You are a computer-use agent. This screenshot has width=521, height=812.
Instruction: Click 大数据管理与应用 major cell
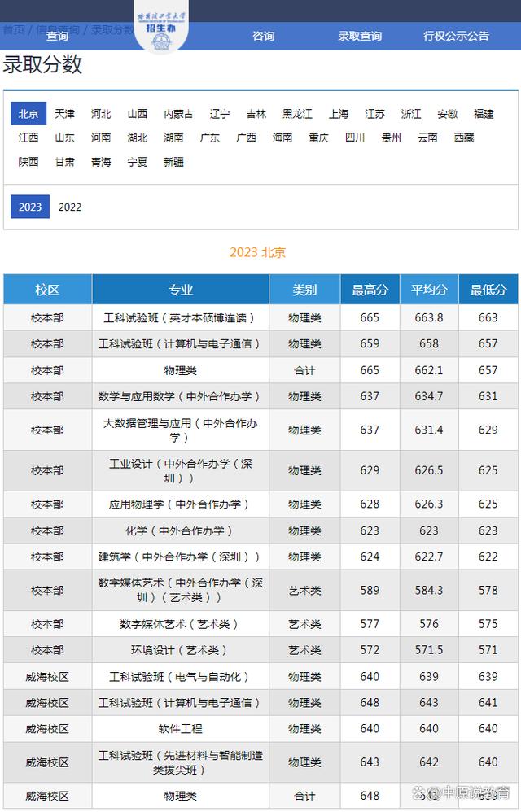[180, 430]
